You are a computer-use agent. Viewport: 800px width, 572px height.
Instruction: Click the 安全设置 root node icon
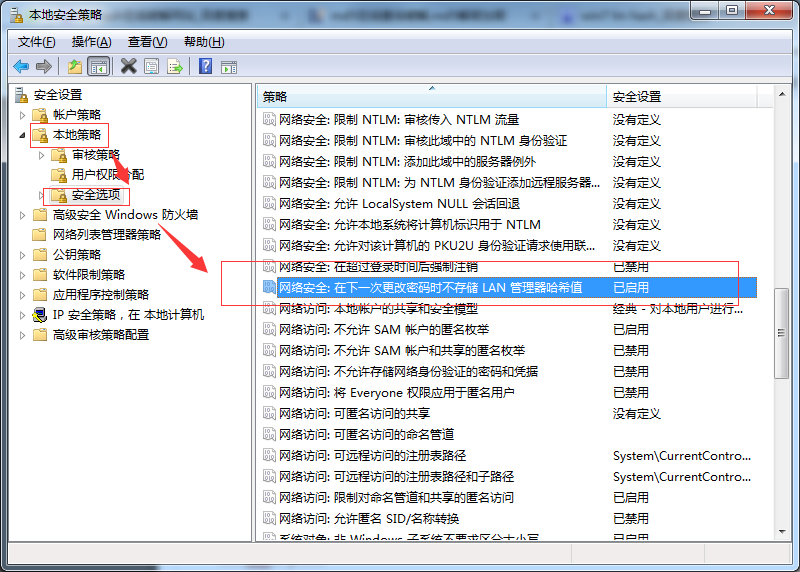(21, 95)
